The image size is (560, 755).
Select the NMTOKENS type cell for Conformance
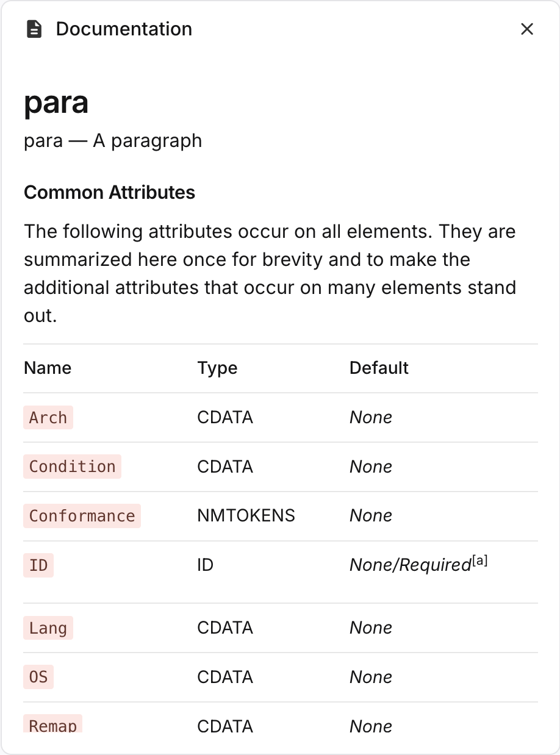(x=246, y=515)
